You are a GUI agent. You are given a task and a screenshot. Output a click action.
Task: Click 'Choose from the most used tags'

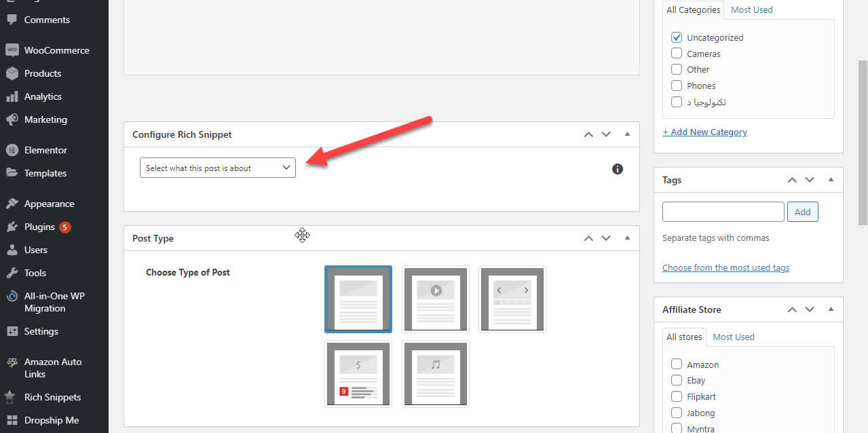click(725, 267)
